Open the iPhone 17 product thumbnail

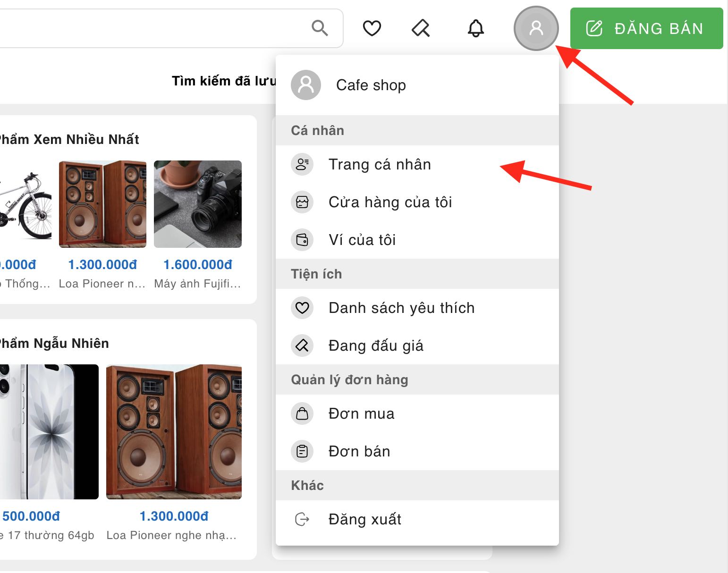pos(49,431)
